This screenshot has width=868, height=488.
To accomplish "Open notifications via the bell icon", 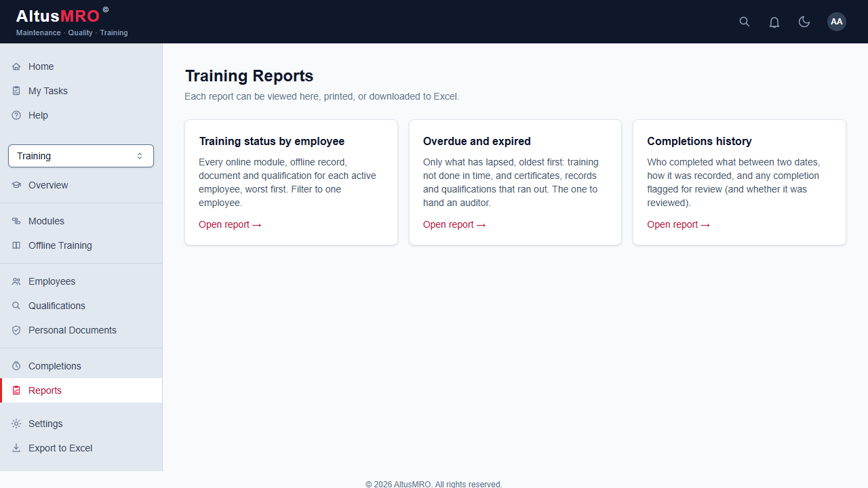I will 774,22.
